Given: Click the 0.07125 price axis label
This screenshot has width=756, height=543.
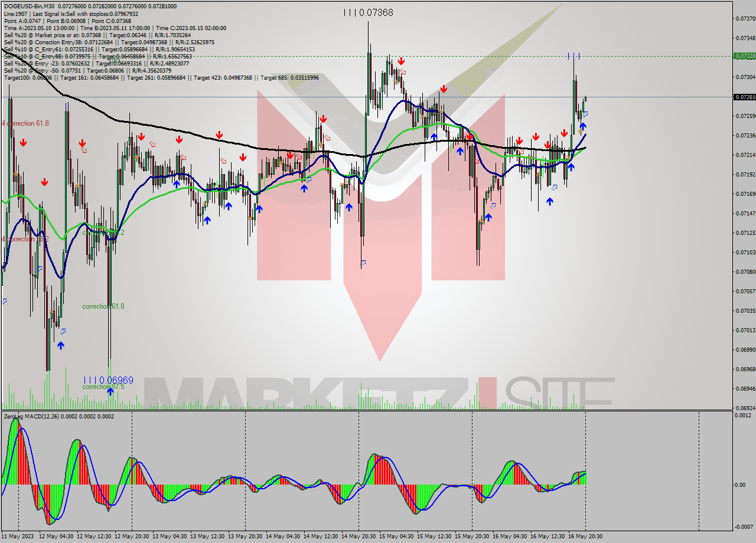Looking at the screenshot, I should click(x=745, y=233).
